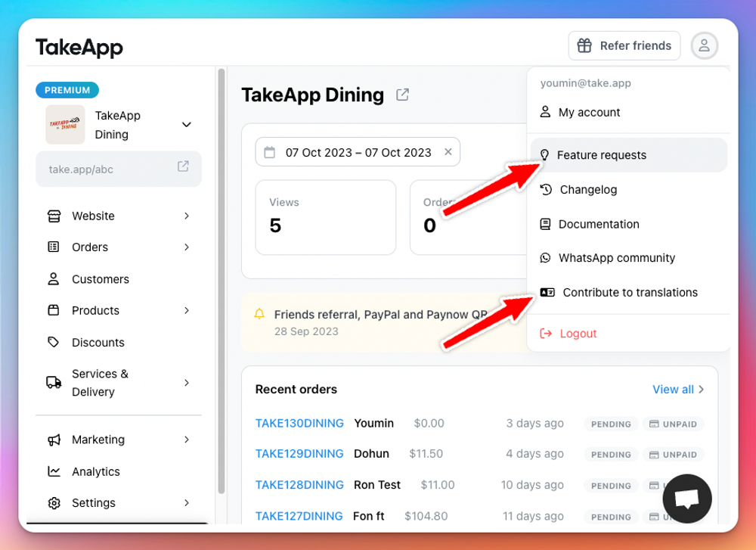
Task: Open the live chat bubble button
Action: (x=687, y=499)
